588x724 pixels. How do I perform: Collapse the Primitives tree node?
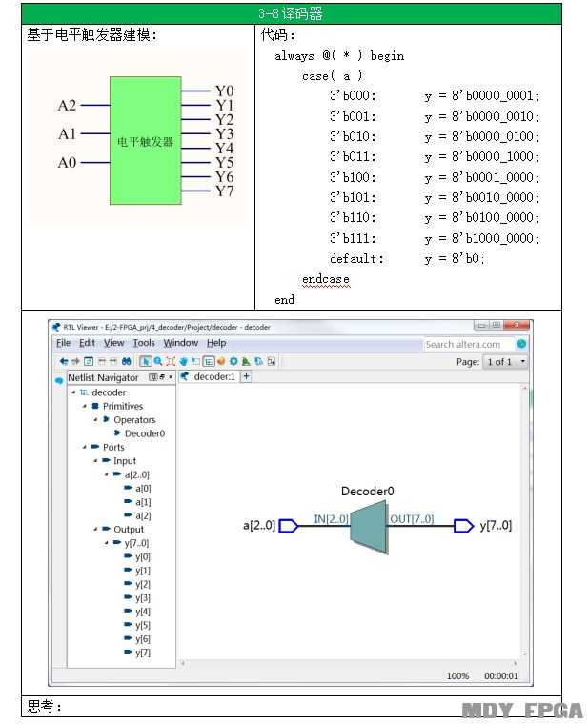click(x=85, y=407)
